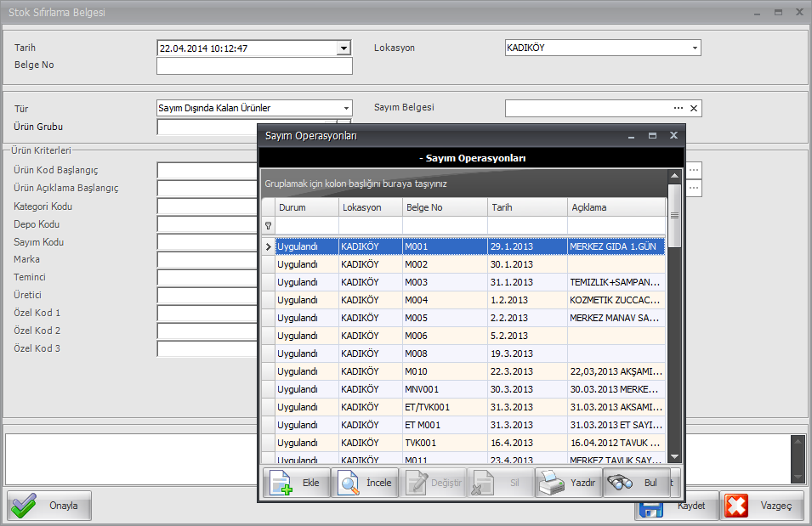
Task: Click the disabled Sil button
Action: [x=500, y=483]
